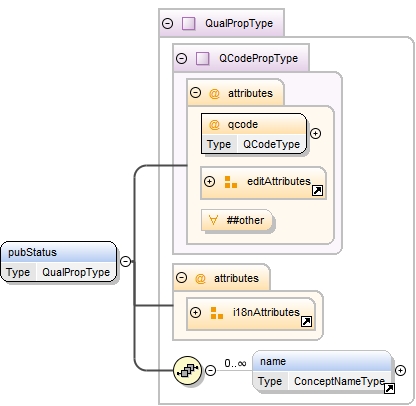
Task: Expand the editAttributes attribute group
Action: (x=209, y=182)
